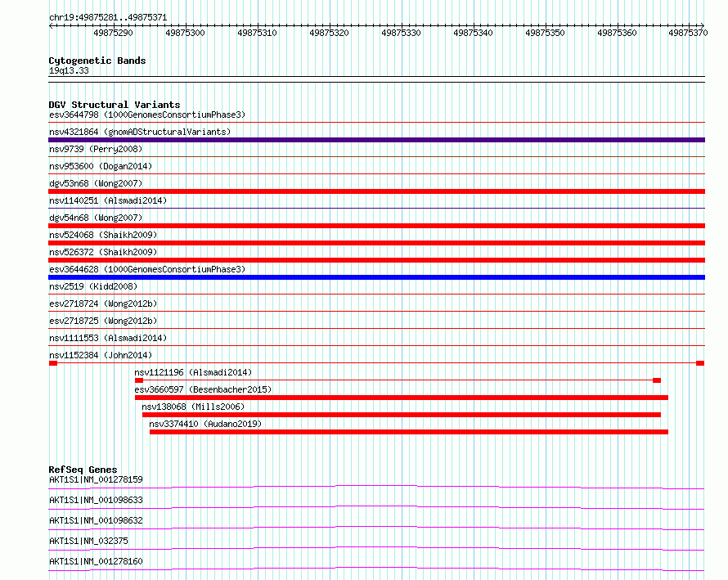728x580 pixels.
Task: Click ruler position 49875320
Action: (329, 33)
